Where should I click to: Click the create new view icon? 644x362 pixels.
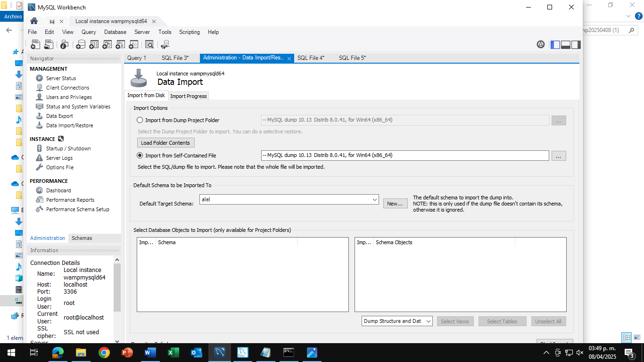(107, 44)
